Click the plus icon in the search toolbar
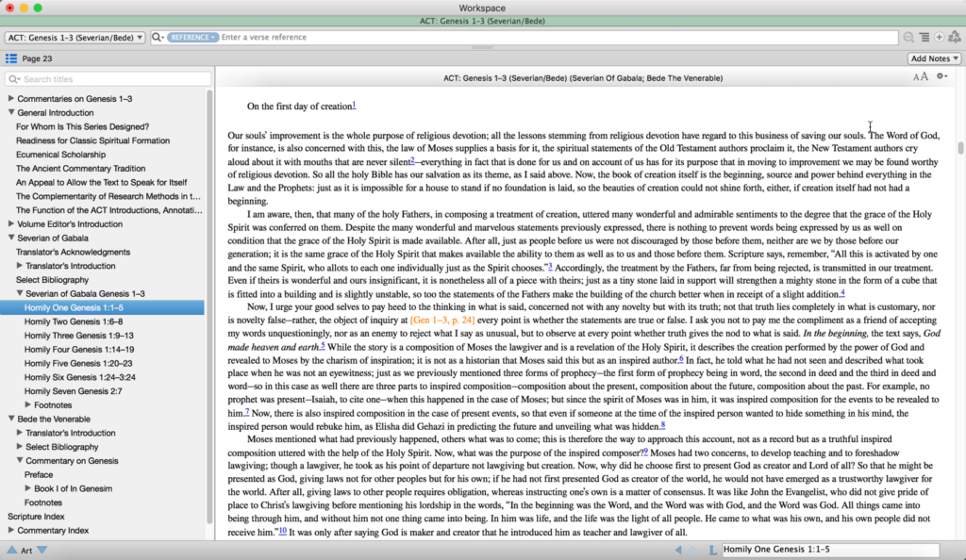 pos(939,37)
